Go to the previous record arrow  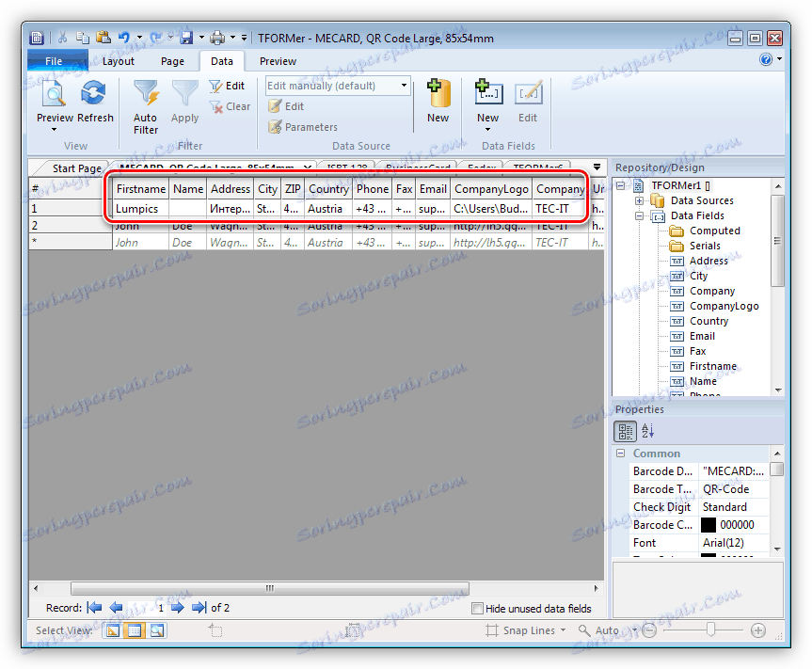coord(116,608)
